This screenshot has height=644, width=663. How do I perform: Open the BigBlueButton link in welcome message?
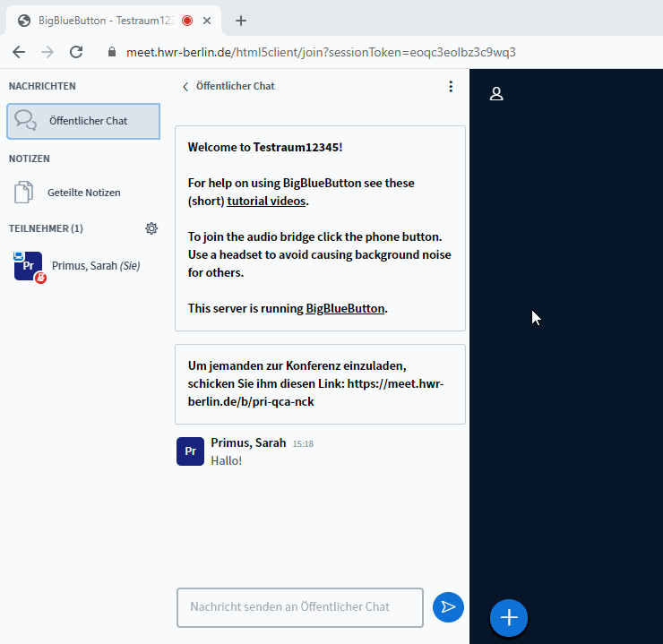tap(345, 309)
